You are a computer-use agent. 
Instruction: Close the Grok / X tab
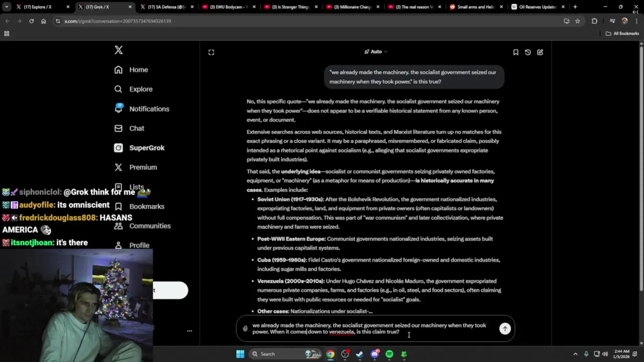(130, 7)
